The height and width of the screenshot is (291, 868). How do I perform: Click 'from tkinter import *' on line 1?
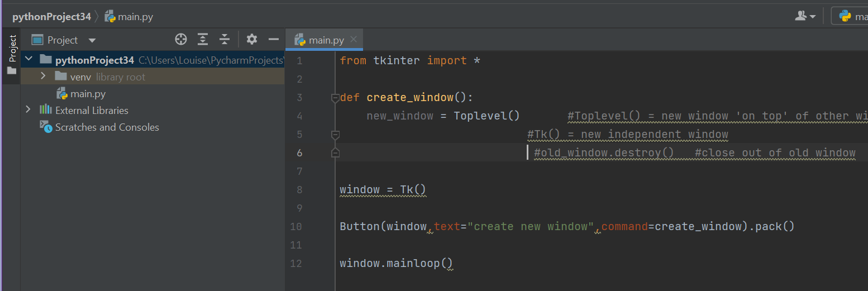coord(410,60)
